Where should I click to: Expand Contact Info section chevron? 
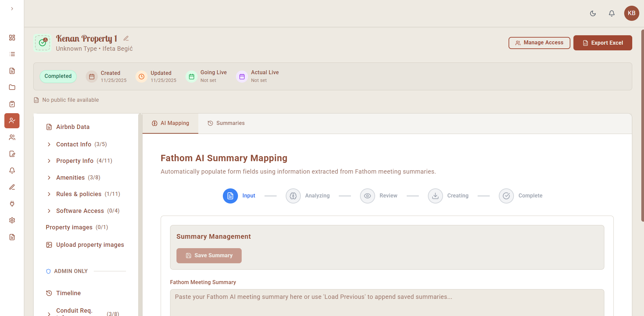pyautogui.click(x=49, y=144)
